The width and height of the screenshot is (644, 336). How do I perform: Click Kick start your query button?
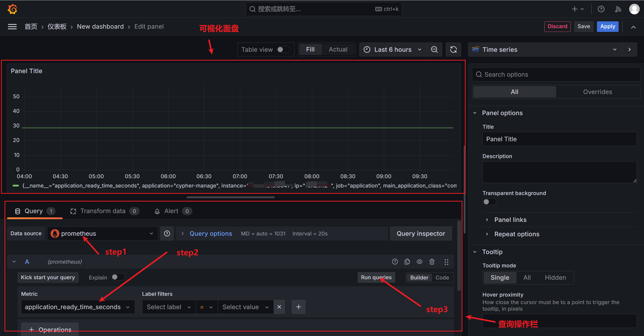click(48, 277)
